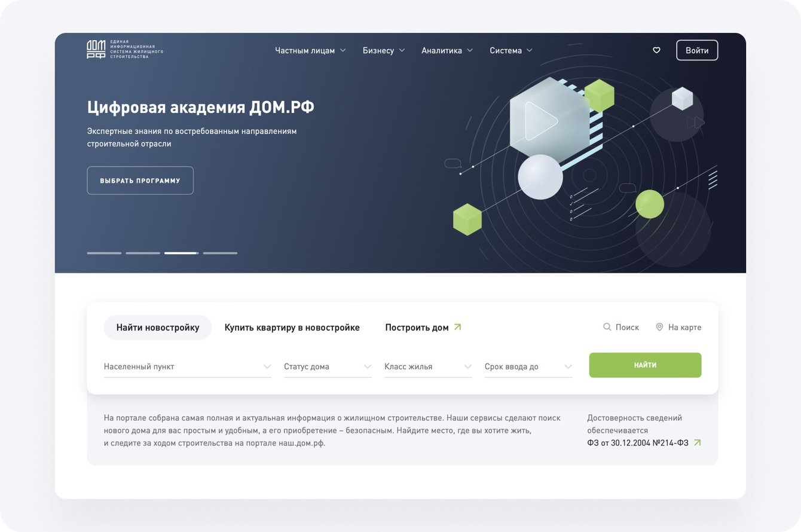Click the Выбрать программу button
801x532 pixels.
(x=140, y=181)
